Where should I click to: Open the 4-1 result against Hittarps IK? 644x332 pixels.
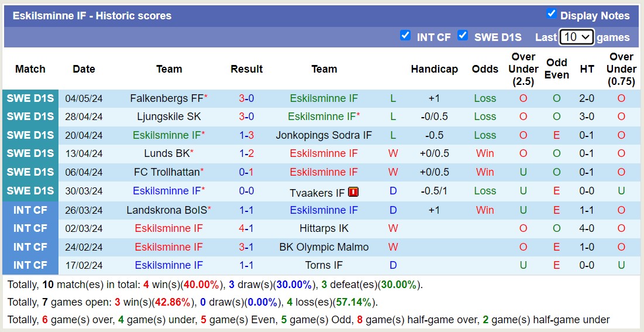click(x=246, y=228)
